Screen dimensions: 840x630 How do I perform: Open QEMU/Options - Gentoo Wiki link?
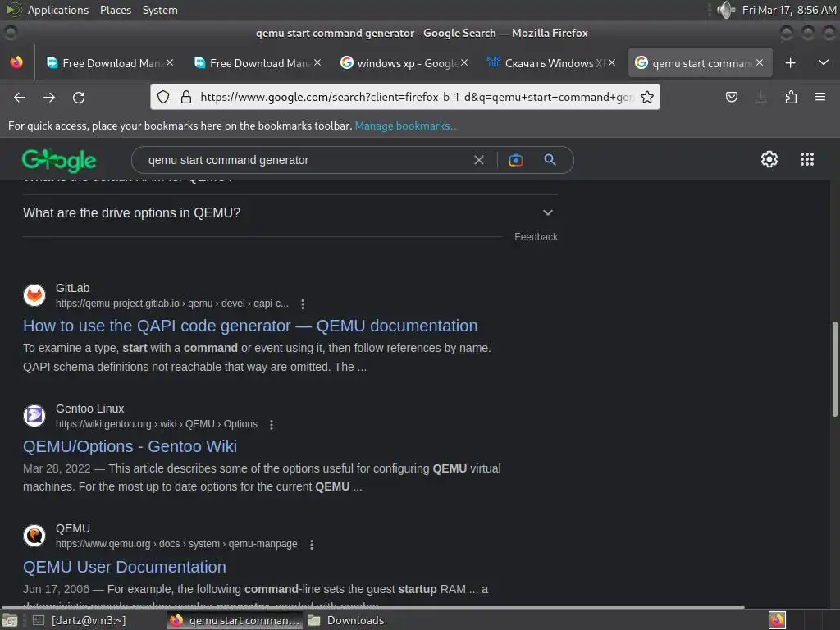coord(130,446)
